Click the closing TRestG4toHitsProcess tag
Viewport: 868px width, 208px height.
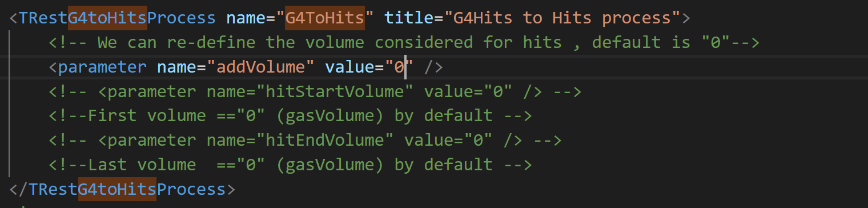tap(122, 190)
